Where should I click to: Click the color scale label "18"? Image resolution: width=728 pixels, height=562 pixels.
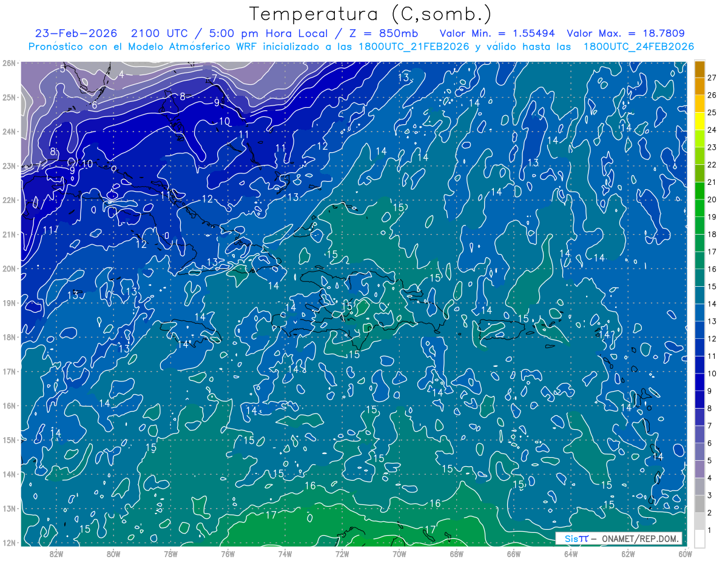point(712,234)
